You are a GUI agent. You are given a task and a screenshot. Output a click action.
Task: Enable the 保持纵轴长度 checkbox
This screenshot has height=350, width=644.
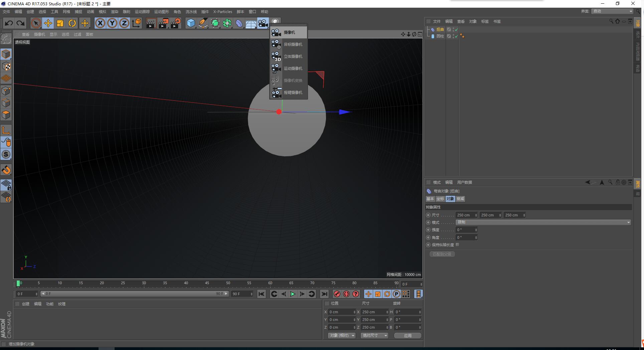[x=458, y=245]
